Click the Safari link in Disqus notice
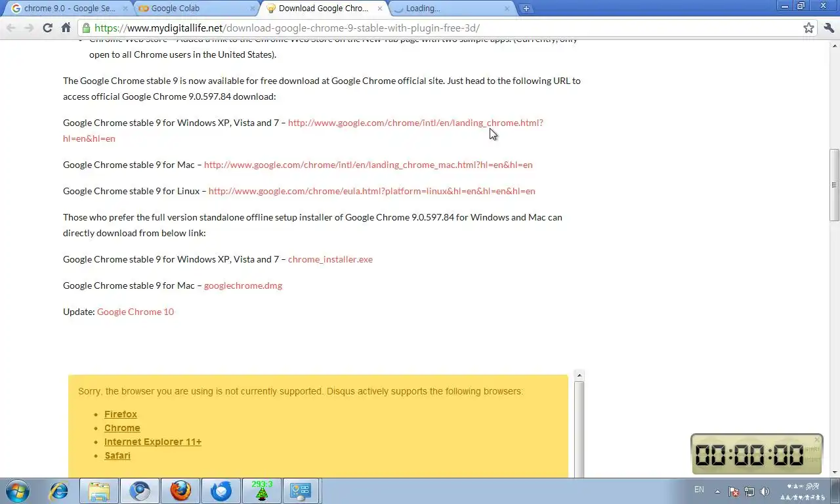Screen dimensions: 840x504 click(x=117, y=455)
